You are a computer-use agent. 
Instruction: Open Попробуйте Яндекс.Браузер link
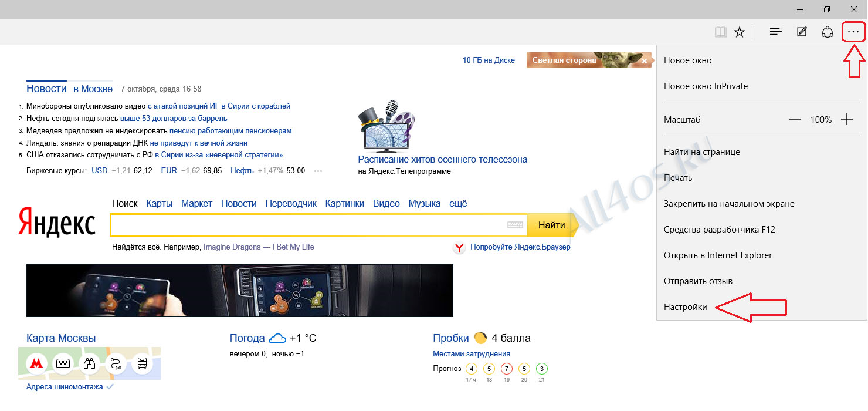[x=521, y=247]
